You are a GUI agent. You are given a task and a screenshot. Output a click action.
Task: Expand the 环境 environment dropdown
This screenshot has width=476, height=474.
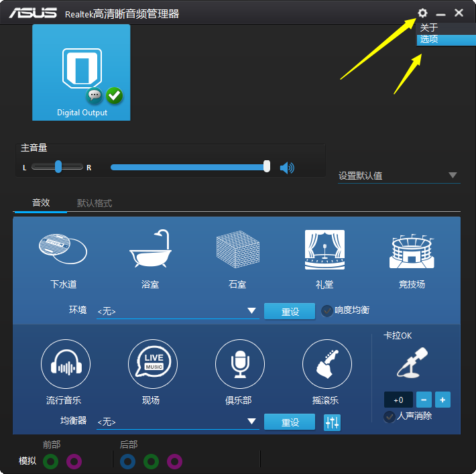coord(178,311)
